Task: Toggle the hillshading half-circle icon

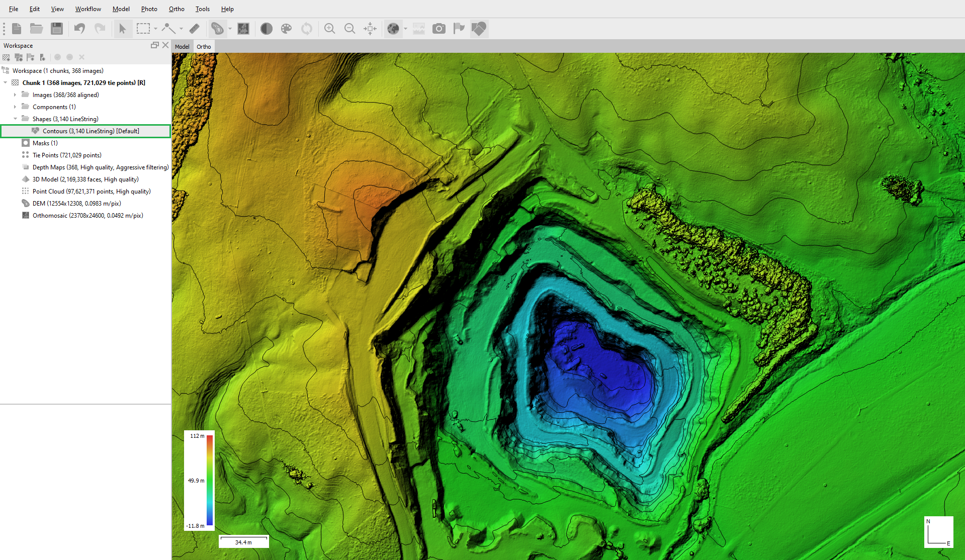Action: coord(267,29)
